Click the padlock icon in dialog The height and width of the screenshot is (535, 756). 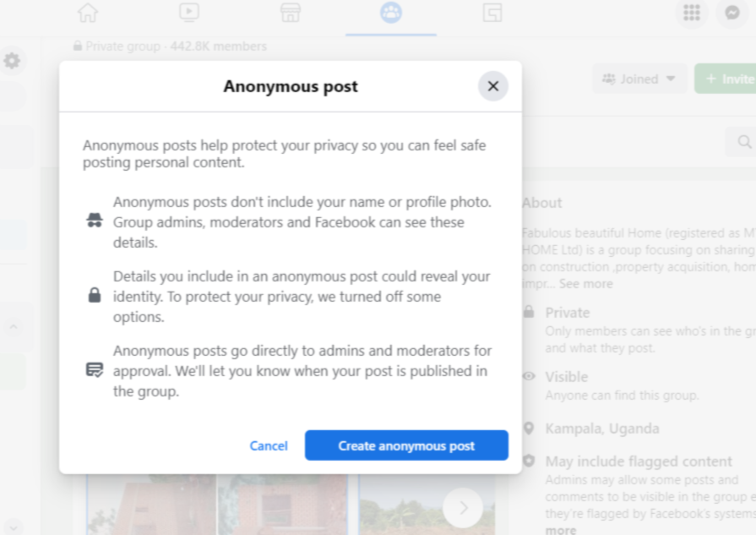[x=95, y=295]
